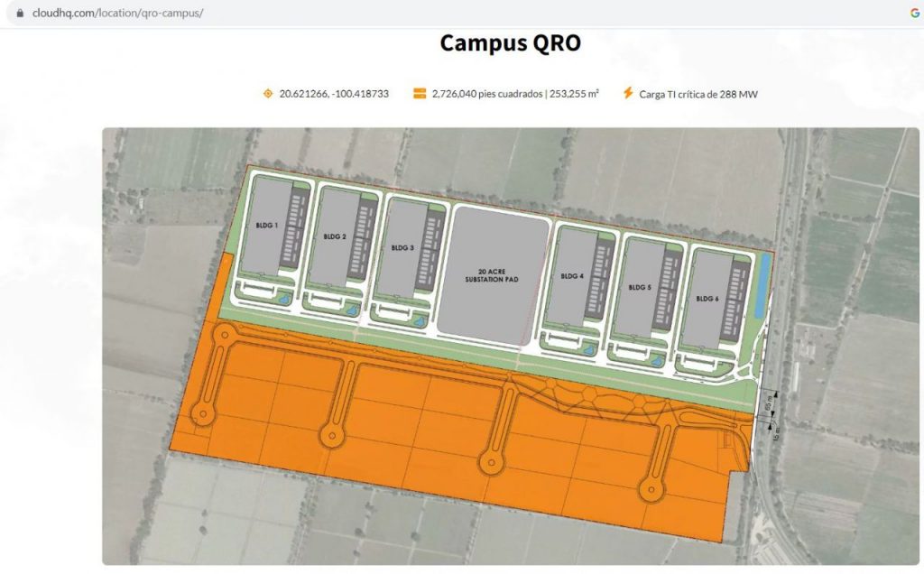Select the Campus QRO heading
The width and height of the screenshot is (924, 574).
click(x=511, y=42)
